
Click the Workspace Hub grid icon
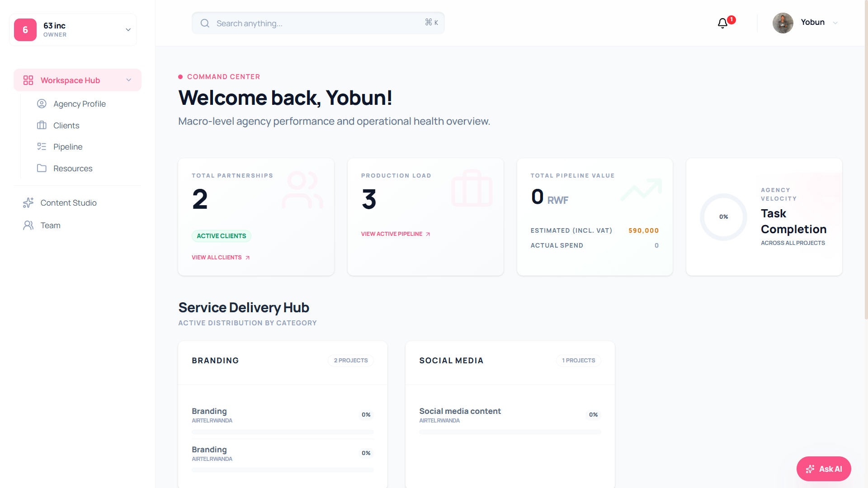tap(28, 80)
